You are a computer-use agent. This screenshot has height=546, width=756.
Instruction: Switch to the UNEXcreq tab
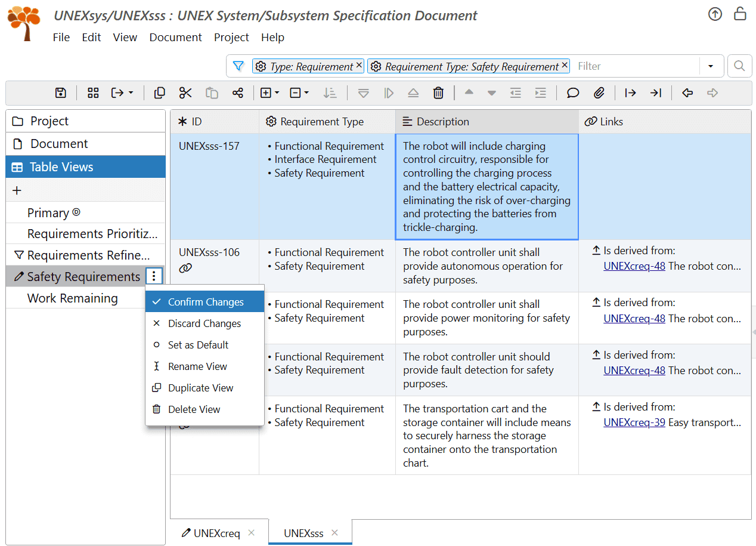tap(216, 532)
